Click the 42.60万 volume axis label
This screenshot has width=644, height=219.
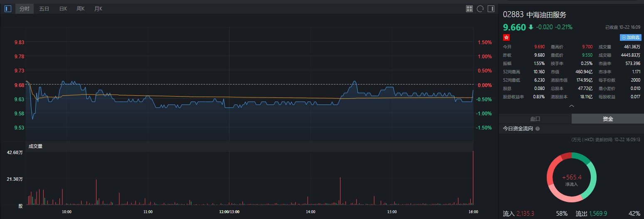tap(15, 153)
